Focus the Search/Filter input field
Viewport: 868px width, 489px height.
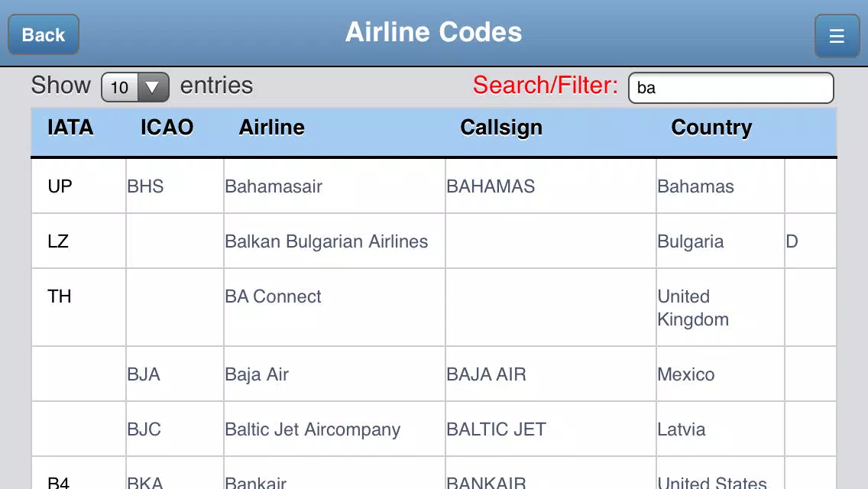click(x=730, y=88)
